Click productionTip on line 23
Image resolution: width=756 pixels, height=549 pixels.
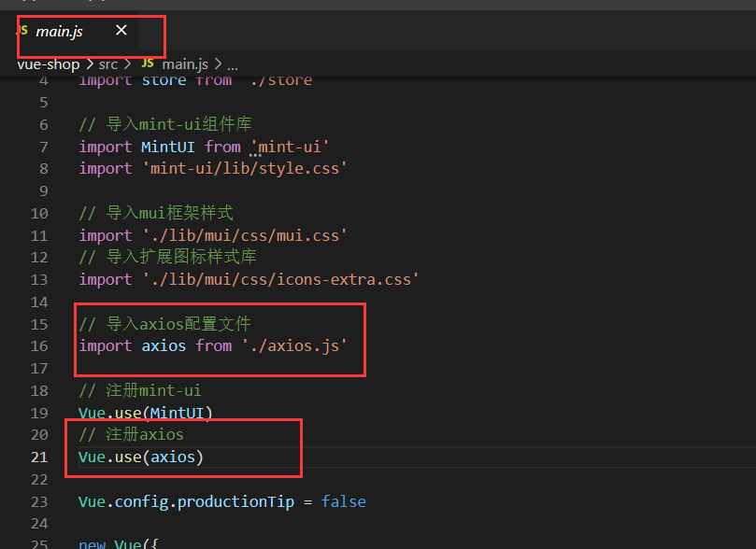pos(235,501)
